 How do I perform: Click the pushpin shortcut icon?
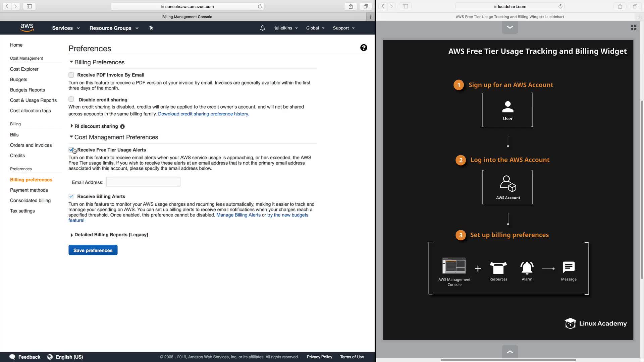coord(151,28)
